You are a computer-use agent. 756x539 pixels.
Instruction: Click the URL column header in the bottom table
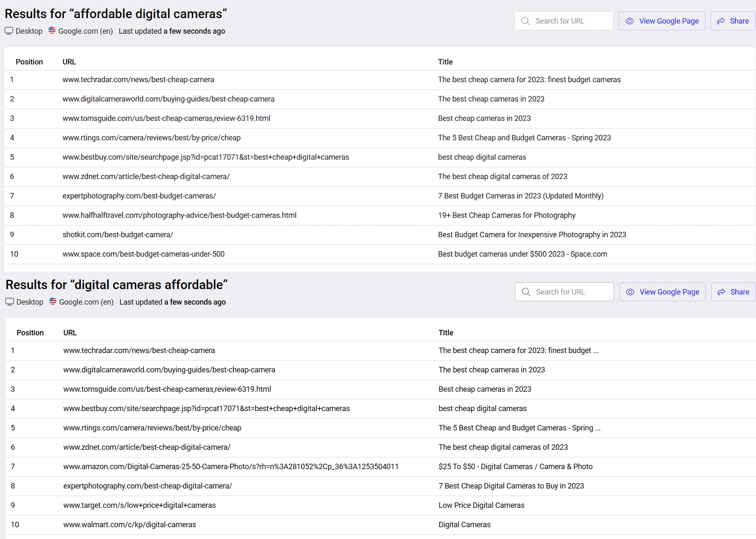point(70,333)
